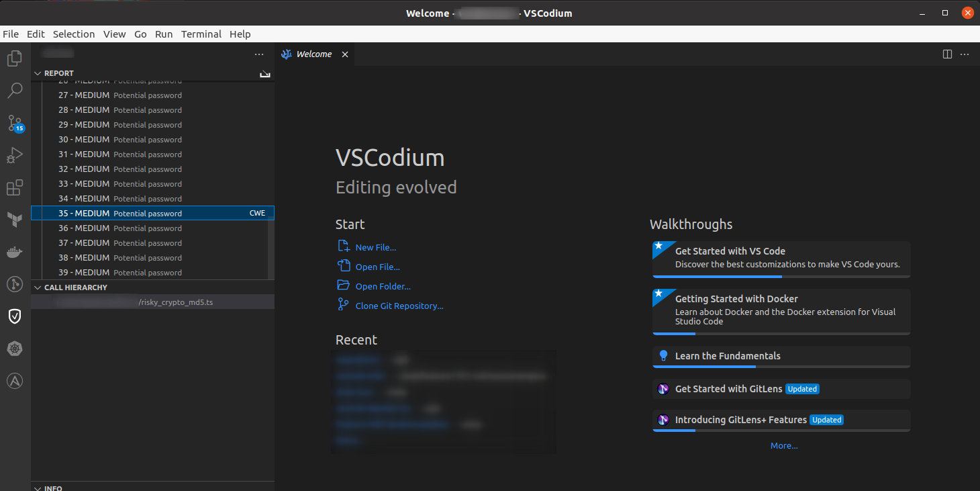Open Source Control showing 15 pending changes
The image size is (980, 491).
coord(15,123)
